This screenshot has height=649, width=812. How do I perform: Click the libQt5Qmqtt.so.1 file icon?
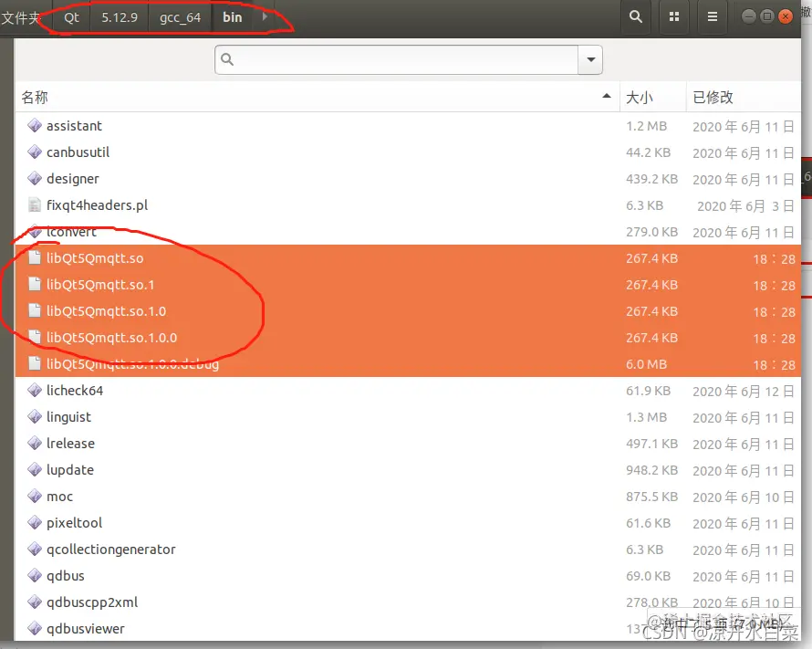coord(35,284)
